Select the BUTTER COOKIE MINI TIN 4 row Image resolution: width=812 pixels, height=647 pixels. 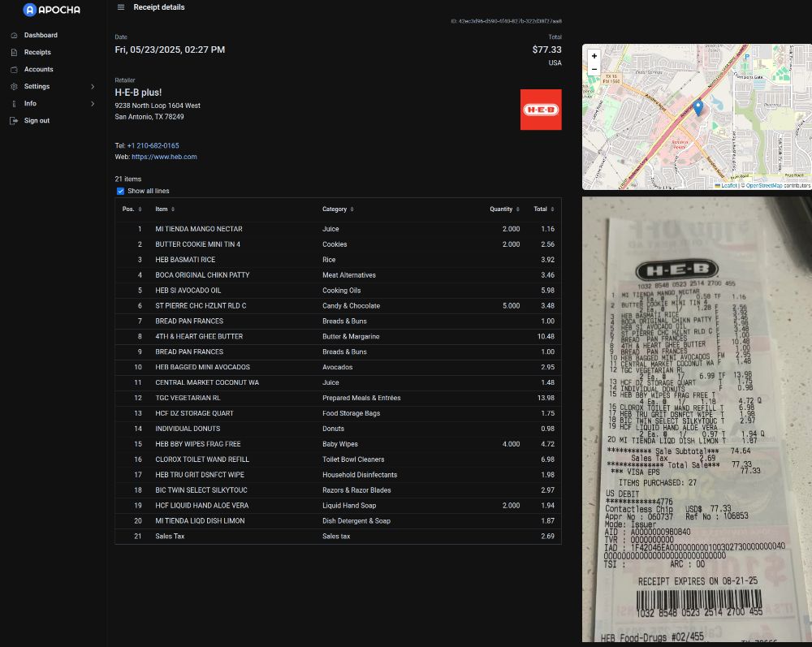[338, 244]
